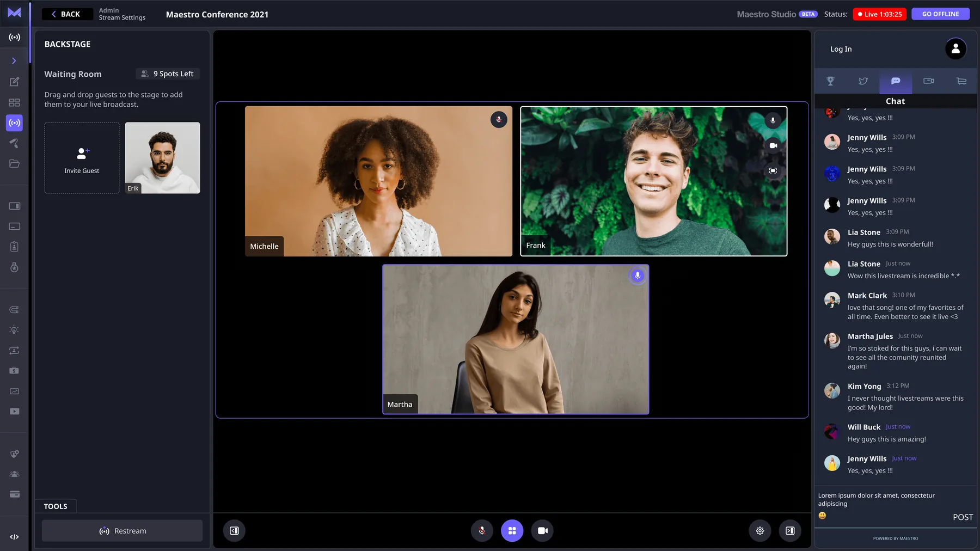The width and height of the screenshot is (980, 551).
Task: Switch to the shopping cart tab
Action: [961, 81]
